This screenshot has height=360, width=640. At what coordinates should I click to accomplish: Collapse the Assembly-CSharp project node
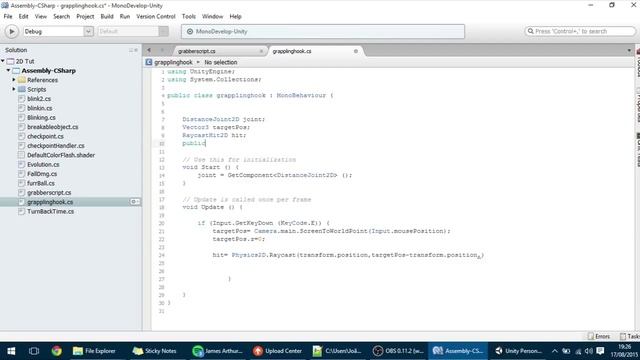(x=8, y=70)
